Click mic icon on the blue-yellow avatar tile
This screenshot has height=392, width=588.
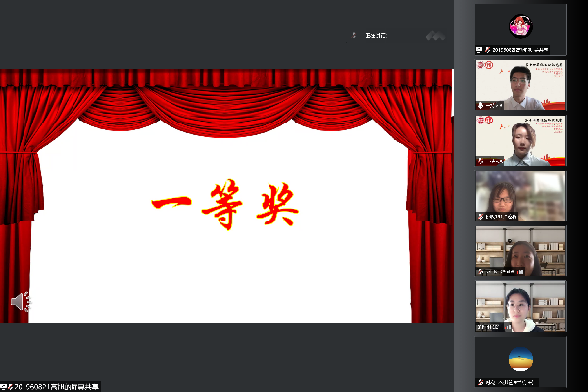click(480, 382)
